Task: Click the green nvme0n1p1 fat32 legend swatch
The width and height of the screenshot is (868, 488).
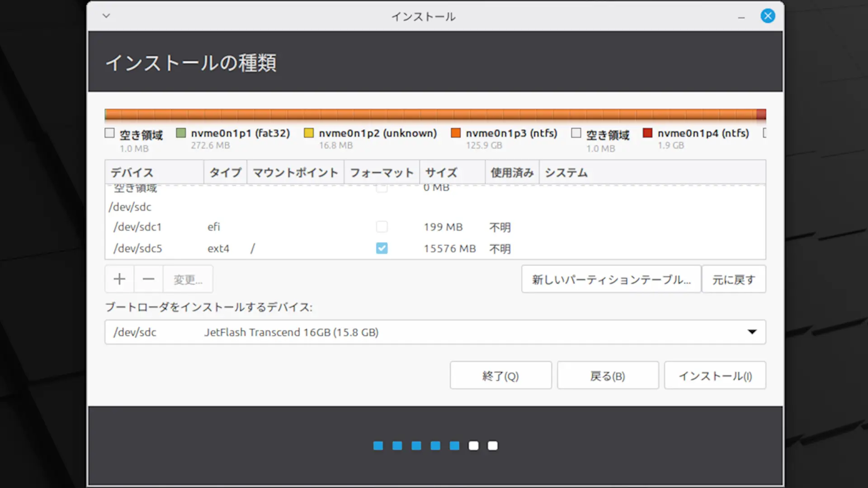Action: point(181,133)
